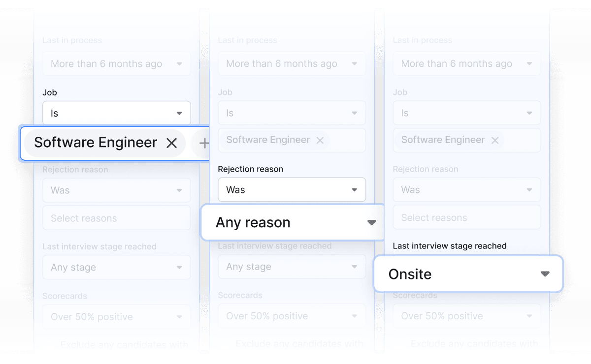591x364 pixels.
Task: Remove Software Engineer tag in middle panel
Action: (x=320, y=141)
